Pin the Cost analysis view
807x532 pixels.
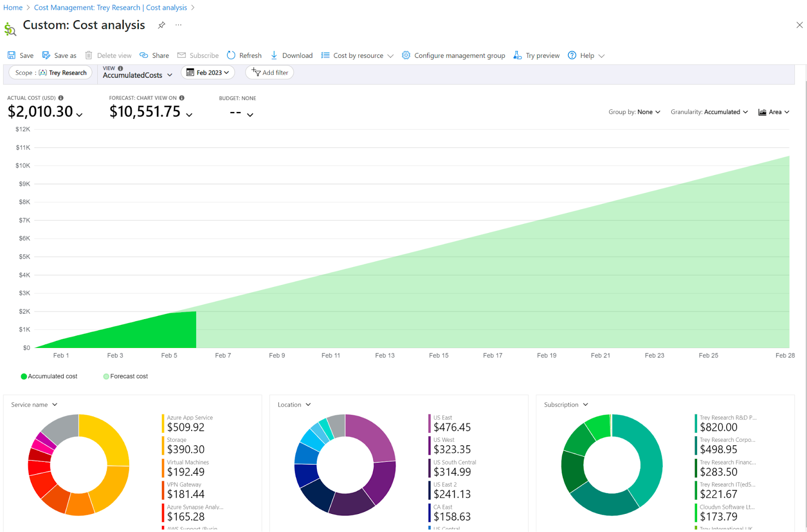pos(161,25)
